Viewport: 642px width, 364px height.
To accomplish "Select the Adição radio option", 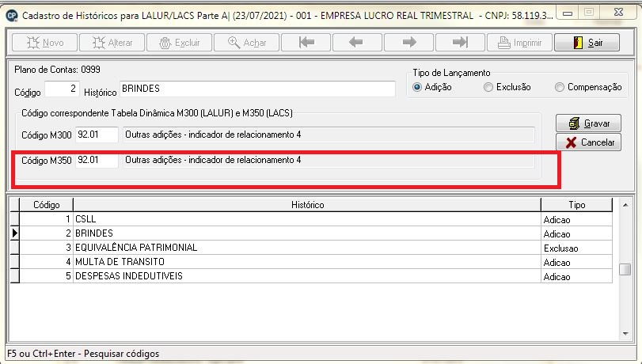I will (431, 87).
